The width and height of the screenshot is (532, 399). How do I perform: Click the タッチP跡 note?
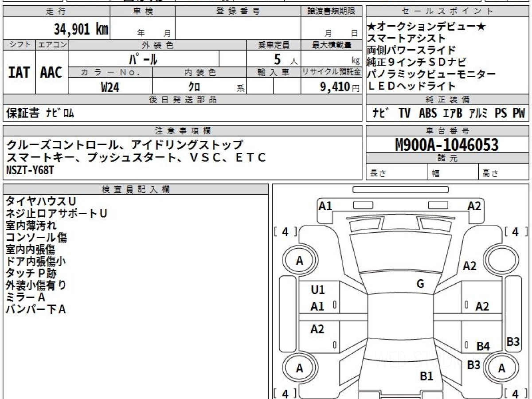click(31, 273)
